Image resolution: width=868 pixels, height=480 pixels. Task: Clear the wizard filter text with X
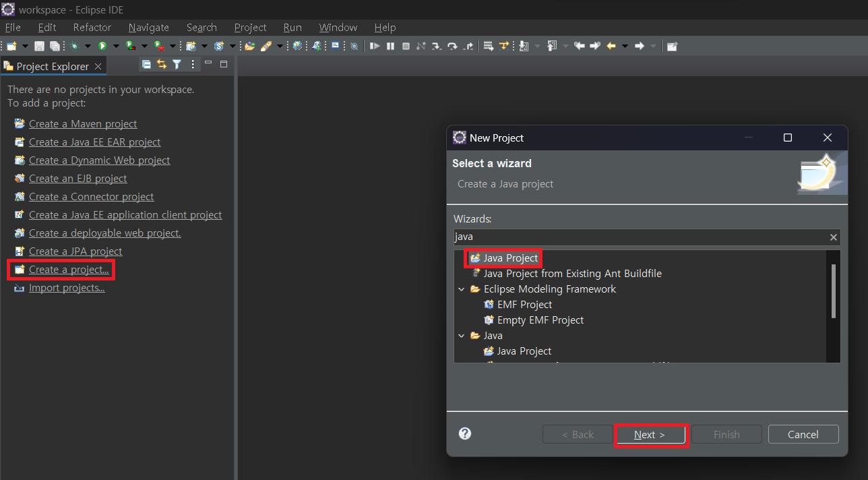pos(834,237)
